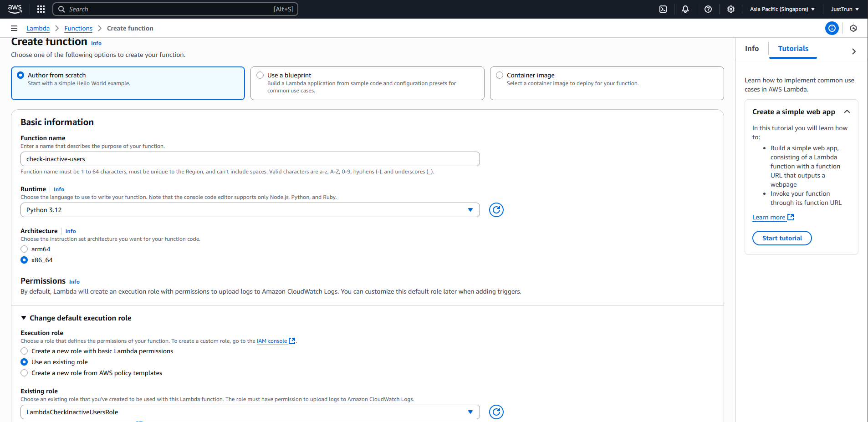The height and width of the screenshot is (422, 868).
Task: Open Info link next to Permissions
Action: coord(74,282)
